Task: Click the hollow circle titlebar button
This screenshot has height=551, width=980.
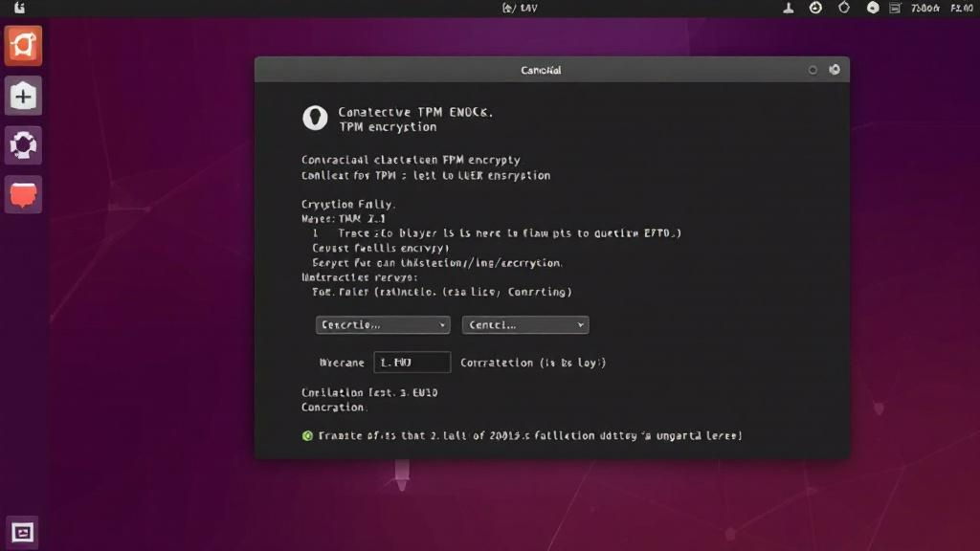Action: coord(813,70)
